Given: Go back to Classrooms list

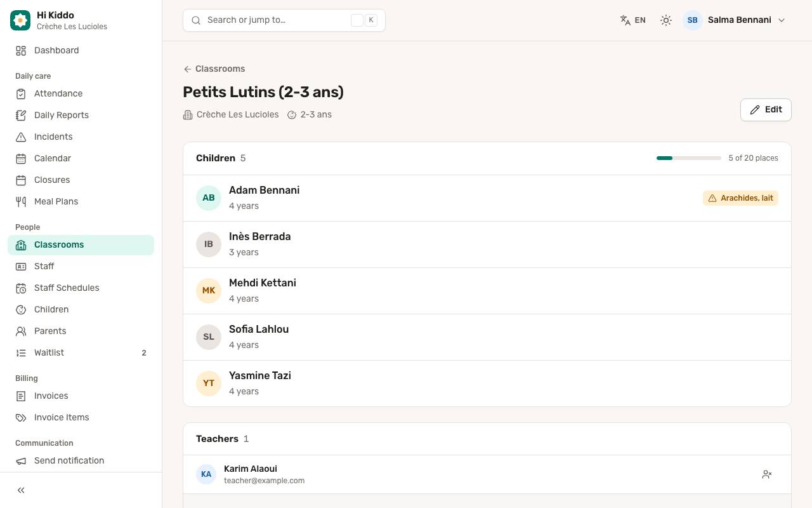Looking at the screenshot, I should 214,69.
